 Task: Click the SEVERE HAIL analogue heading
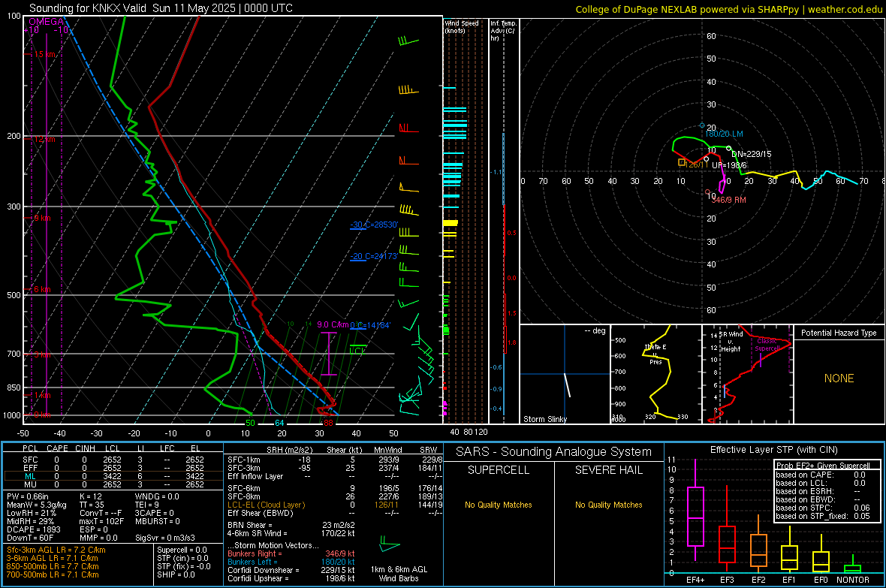(608, 470)
